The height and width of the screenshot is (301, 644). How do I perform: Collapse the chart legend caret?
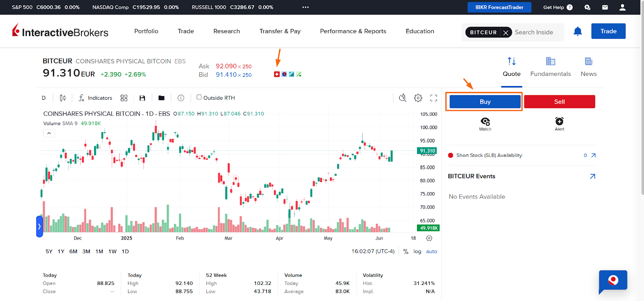click(49, 133)
